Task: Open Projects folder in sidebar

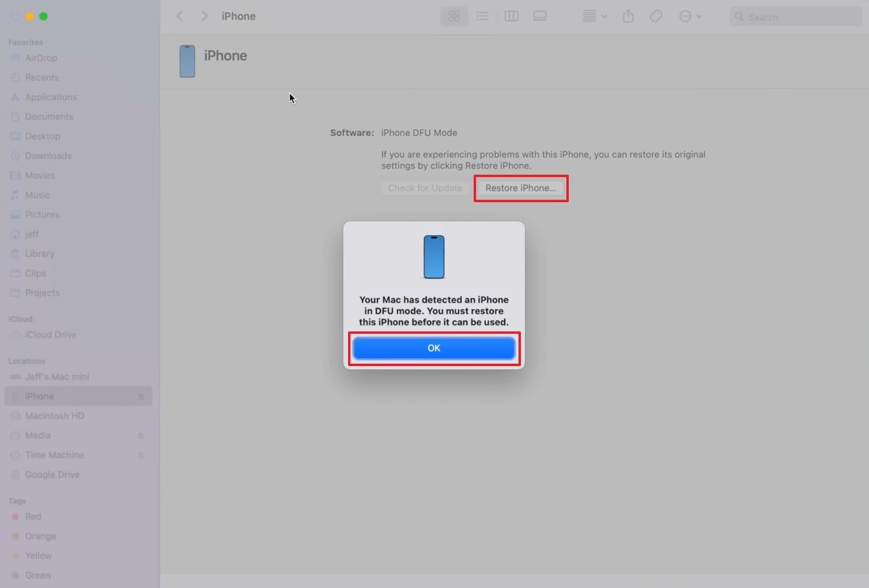Action: click(x=42, y=293)
